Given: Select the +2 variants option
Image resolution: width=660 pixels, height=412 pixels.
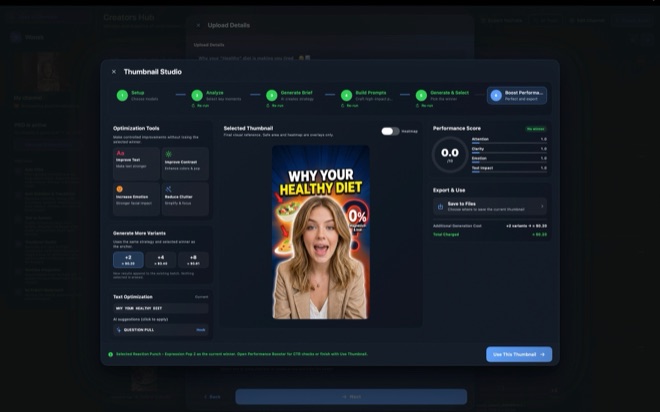Looking at the screenshot, I should 128,260.
